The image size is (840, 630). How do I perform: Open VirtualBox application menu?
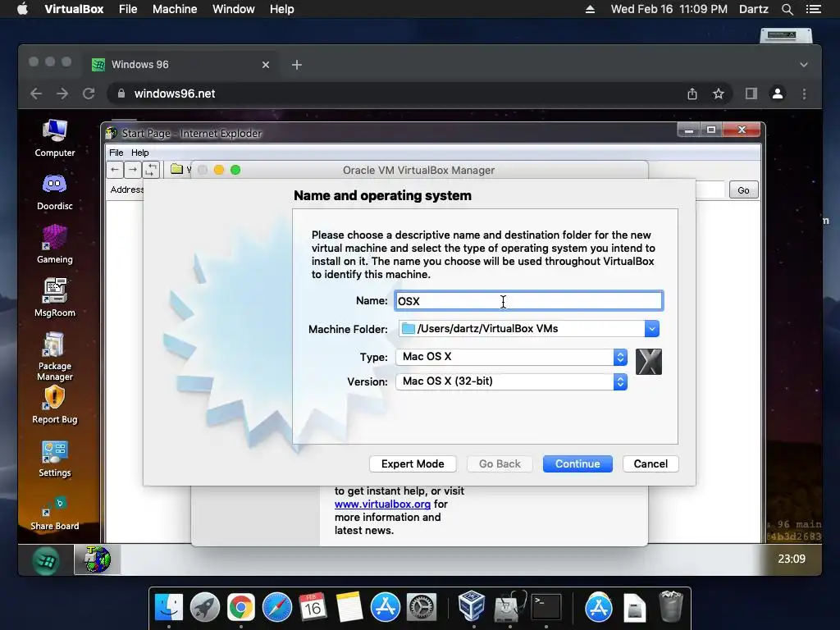(74, 9)
